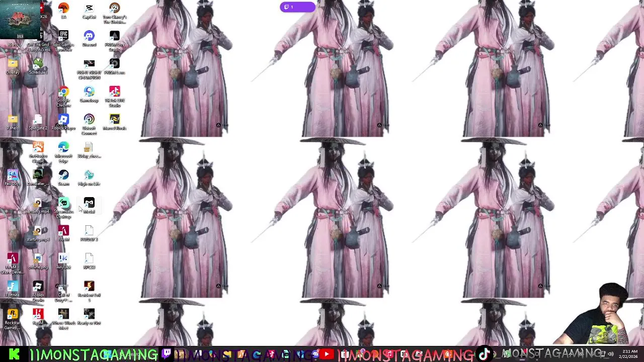
Task: Open theHunter Classic shortcut
Action: [x=38, y=152]
